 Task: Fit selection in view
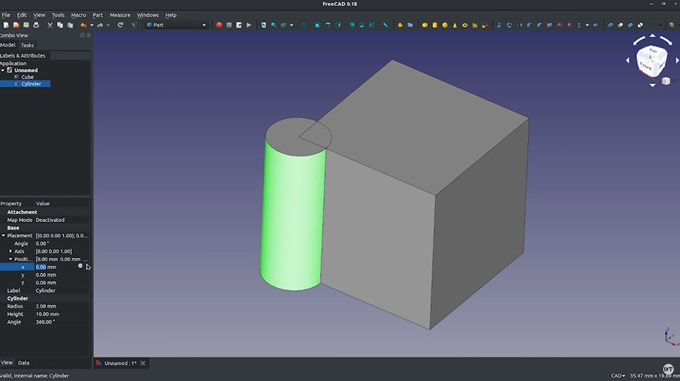274,25
